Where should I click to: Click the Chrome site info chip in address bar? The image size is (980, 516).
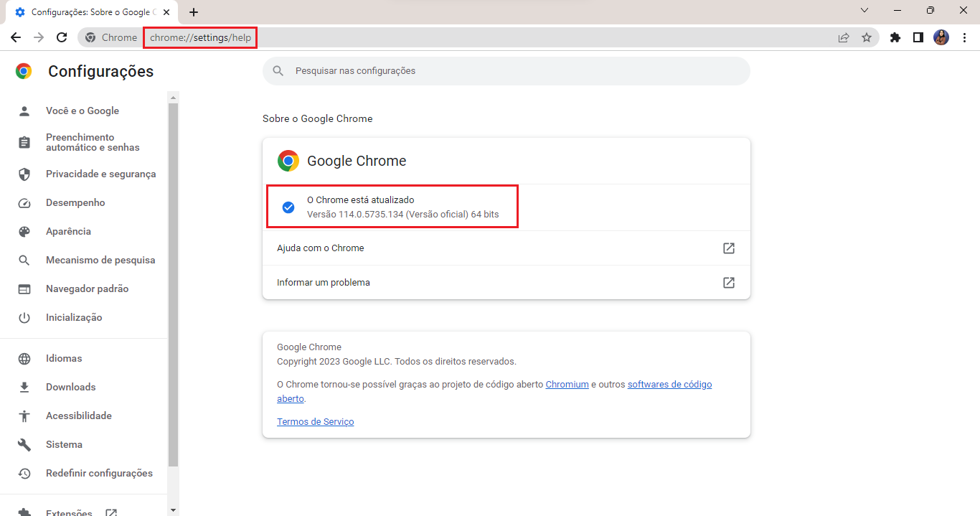[111, 37]
